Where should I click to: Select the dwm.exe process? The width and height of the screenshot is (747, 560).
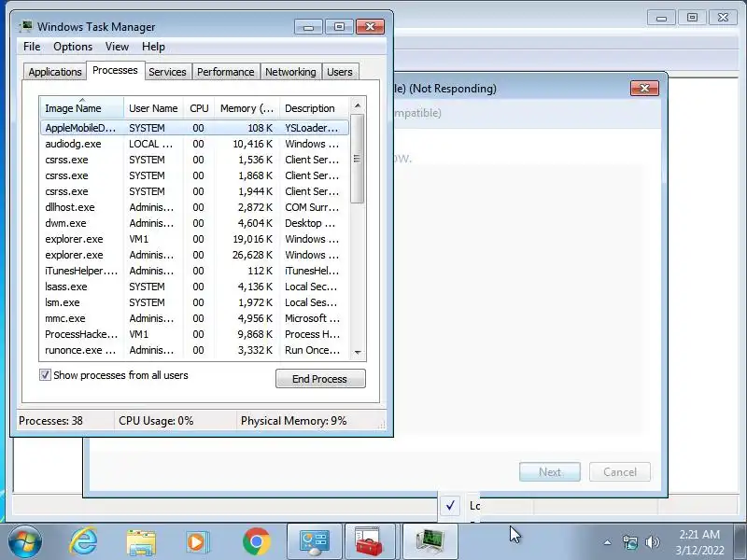point(195,223)
